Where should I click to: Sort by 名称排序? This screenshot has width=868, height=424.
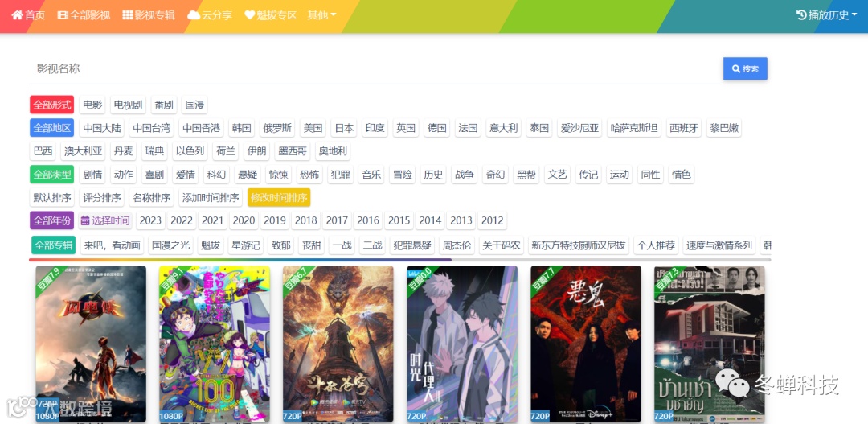click(152, 197)
